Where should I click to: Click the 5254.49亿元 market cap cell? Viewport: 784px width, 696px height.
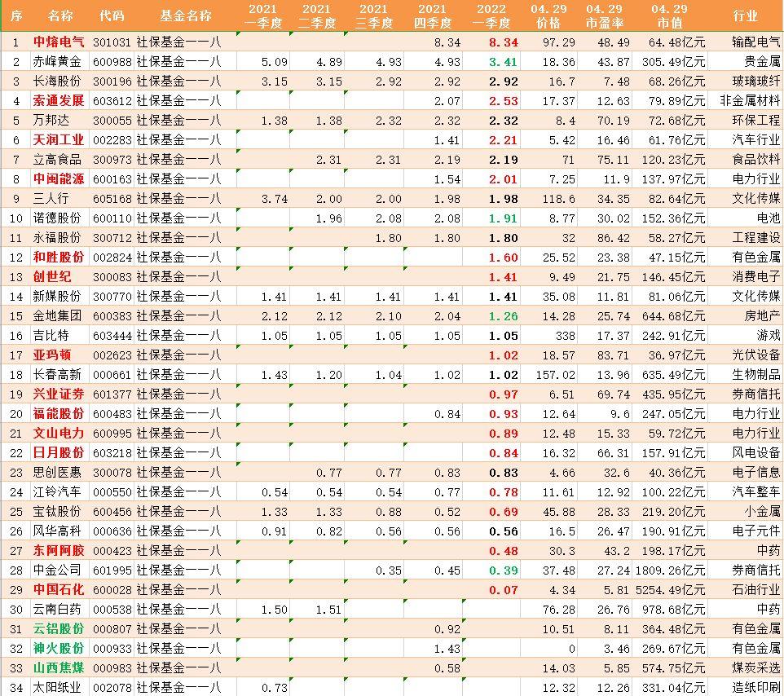click(x=671, y=590)
